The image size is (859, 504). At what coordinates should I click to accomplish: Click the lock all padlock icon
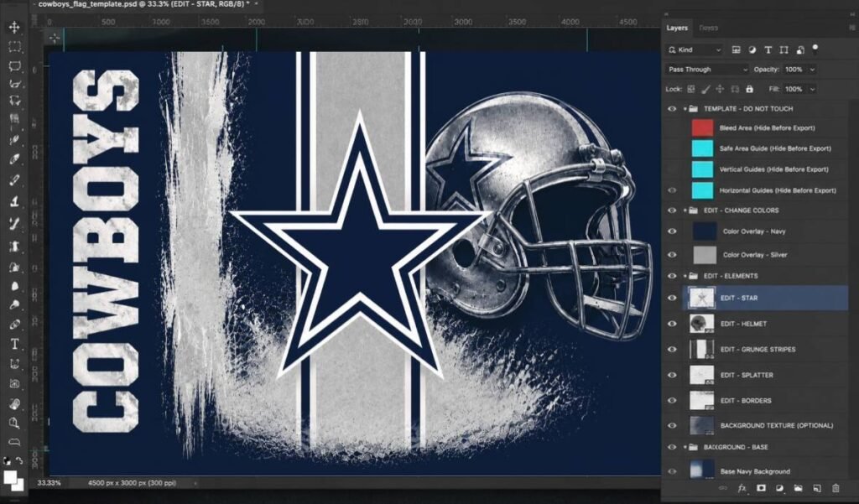(749, 89)
